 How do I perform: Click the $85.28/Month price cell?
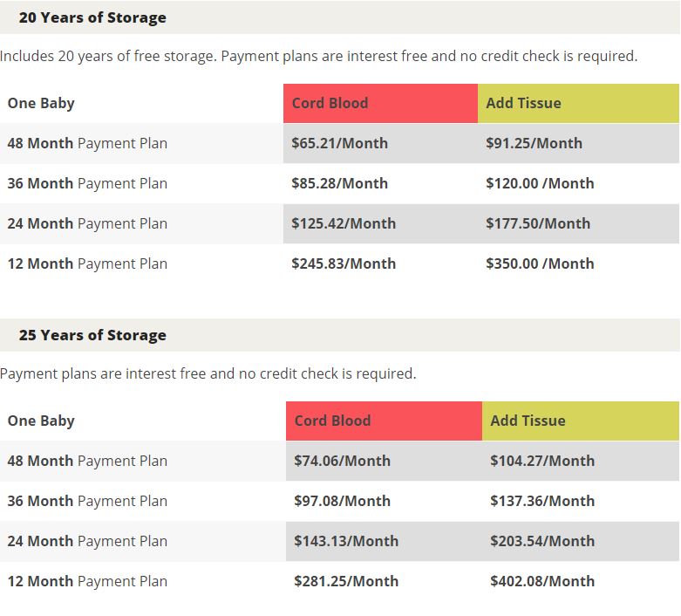click(x=380, y=183)
